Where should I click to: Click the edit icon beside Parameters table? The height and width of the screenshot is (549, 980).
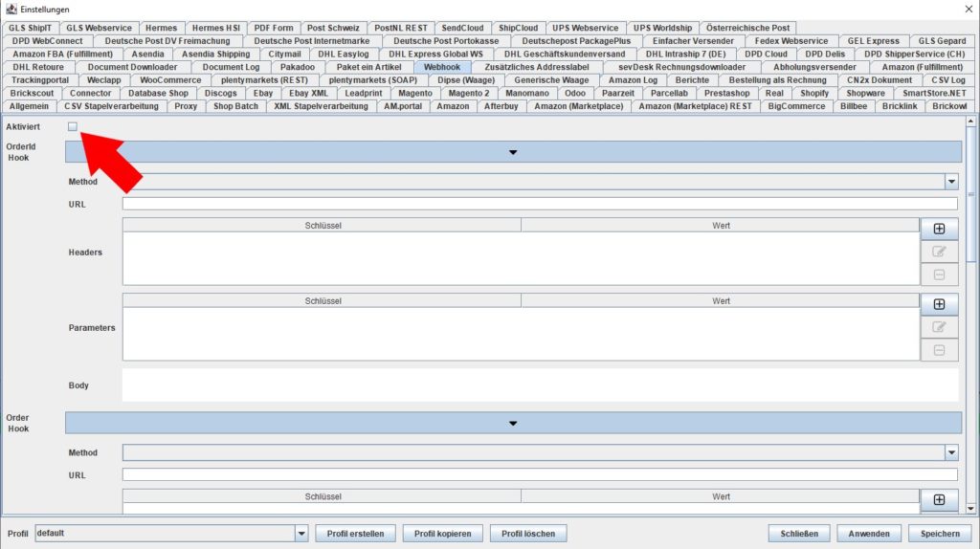[939, 327]
